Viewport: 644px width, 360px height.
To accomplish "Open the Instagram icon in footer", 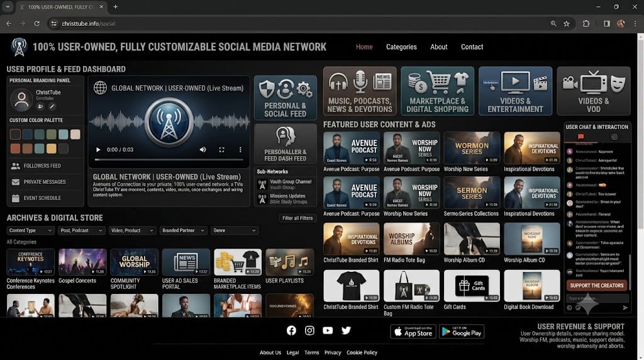I will click(x=309, y=330).
